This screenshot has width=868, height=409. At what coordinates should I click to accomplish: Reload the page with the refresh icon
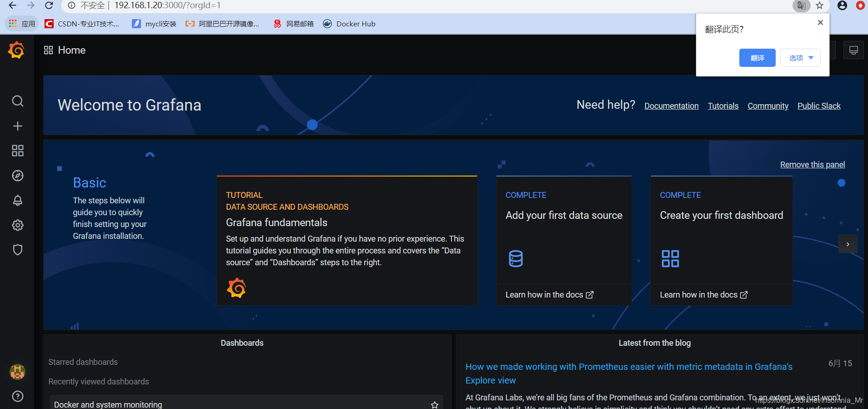(x=49, y=5)
